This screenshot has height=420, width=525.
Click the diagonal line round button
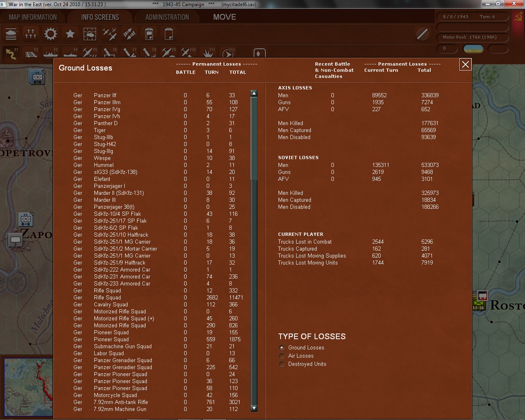422,34
